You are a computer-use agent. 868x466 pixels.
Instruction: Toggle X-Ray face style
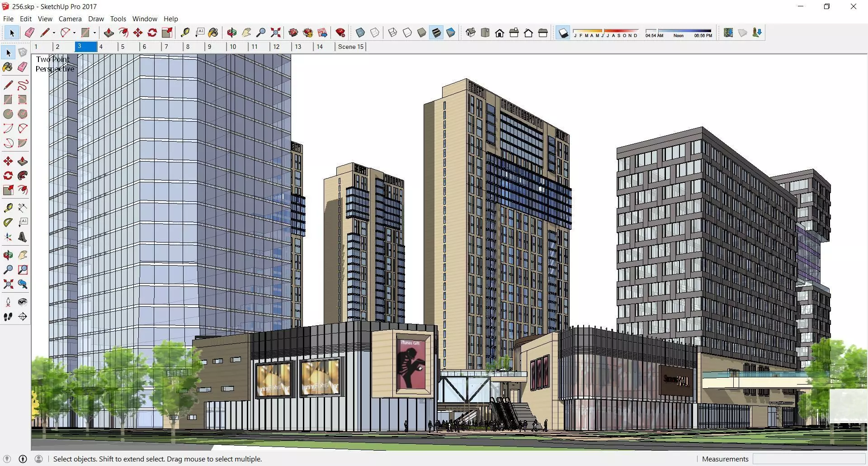click(x=360, y=33)
